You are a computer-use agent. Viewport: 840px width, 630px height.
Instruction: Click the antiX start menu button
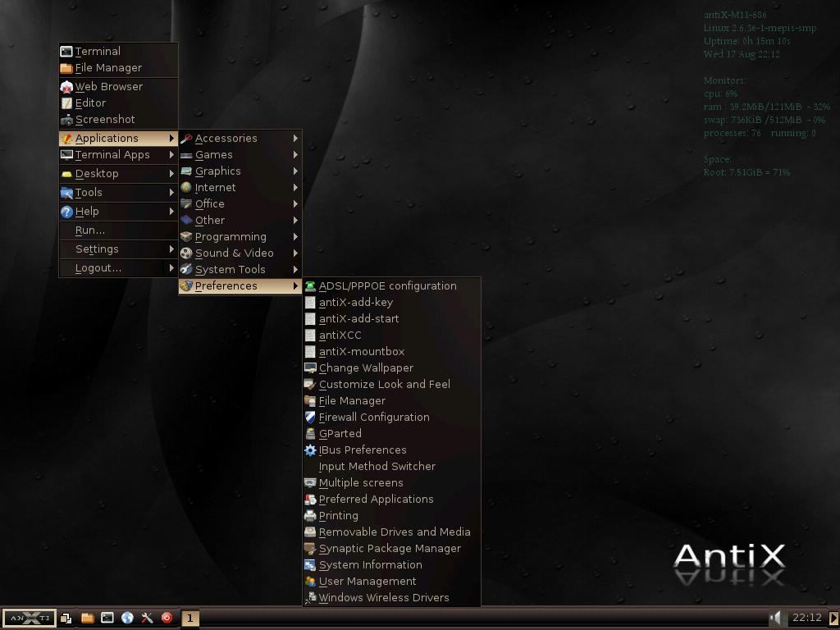click(x=30, y=619)
